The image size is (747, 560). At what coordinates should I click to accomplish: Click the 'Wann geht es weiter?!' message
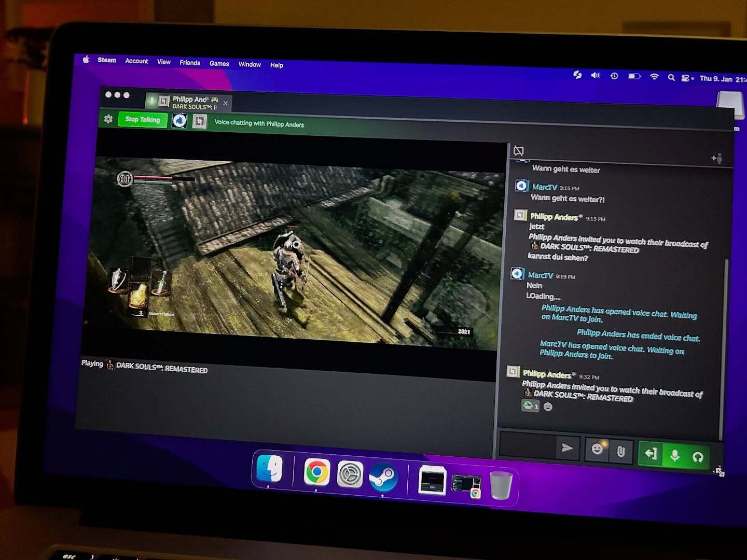568,199
